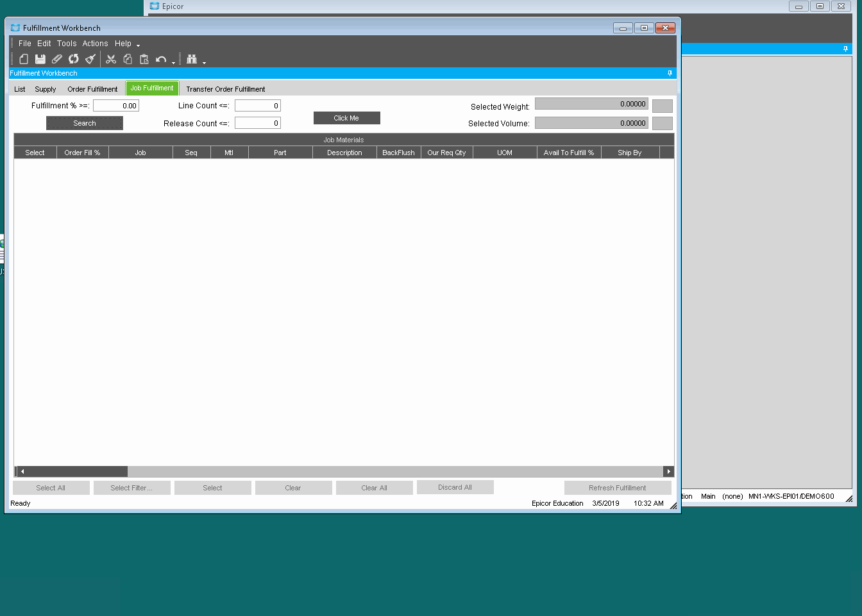Click the Seq column header
The width and height of the screenshot is (862, 616).
tap(191, 153)
